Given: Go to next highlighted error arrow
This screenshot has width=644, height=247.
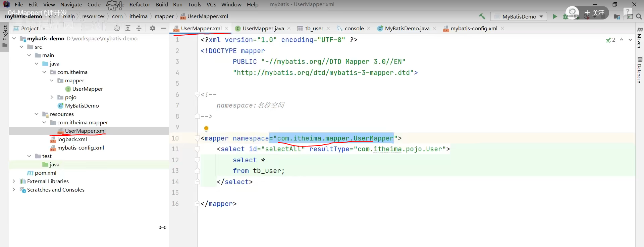Looking at the screenshot, I should [x=630, y=40].
